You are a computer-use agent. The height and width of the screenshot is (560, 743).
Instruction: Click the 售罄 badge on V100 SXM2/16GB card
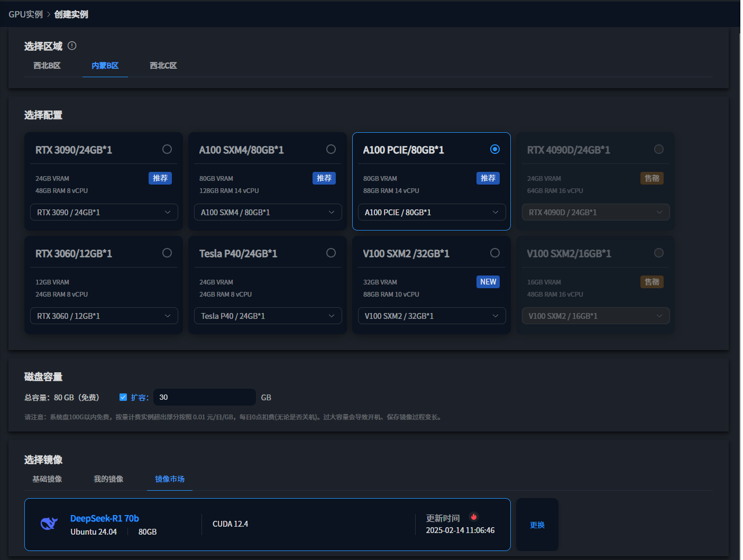[652, 282]
